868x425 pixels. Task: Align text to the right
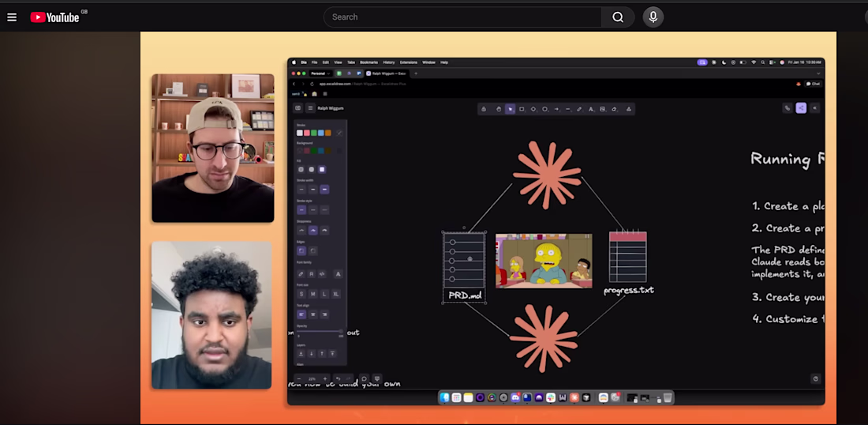[x=324, y=314]
